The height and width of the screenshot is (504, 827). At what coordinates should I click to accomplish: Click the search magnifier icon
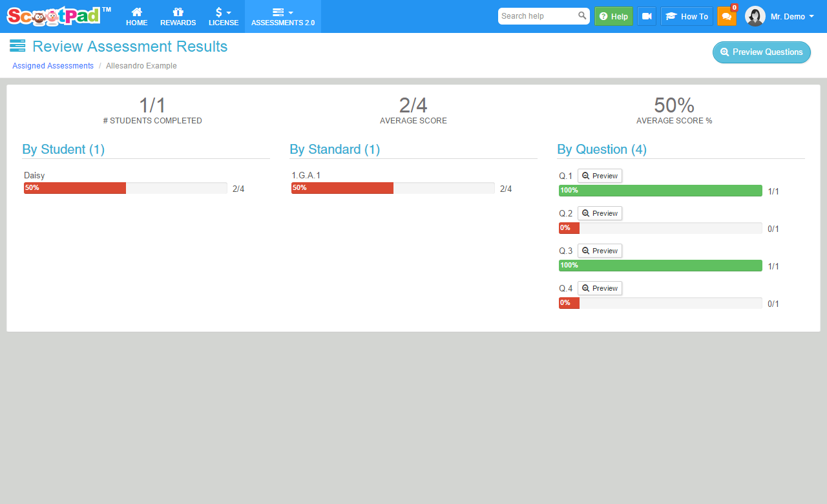pos(582,16)
